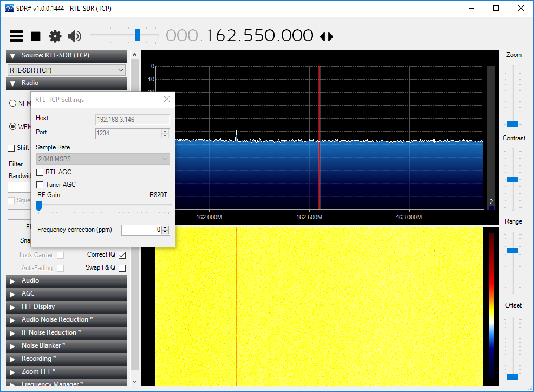Open the Sample Rate 2.048 MSPS dropdown
Screen dimensions: 534x392
(103, 159)
